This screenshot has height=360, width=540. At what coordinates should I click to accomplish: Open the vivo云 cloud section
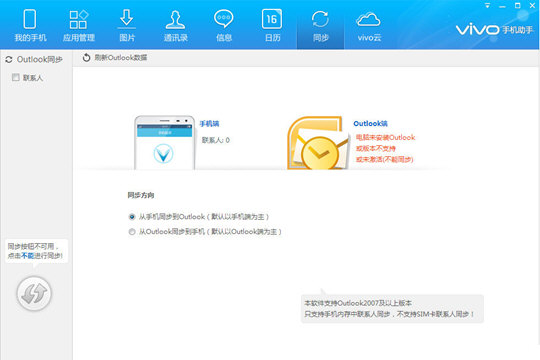pyautogui.click(x=369, y=26)
